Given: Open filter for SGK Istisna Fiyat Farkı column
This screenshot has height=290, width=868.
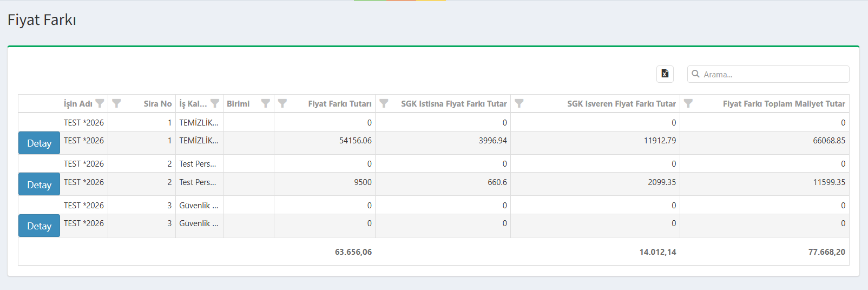Looking at the screenshot, I should 384,103.
